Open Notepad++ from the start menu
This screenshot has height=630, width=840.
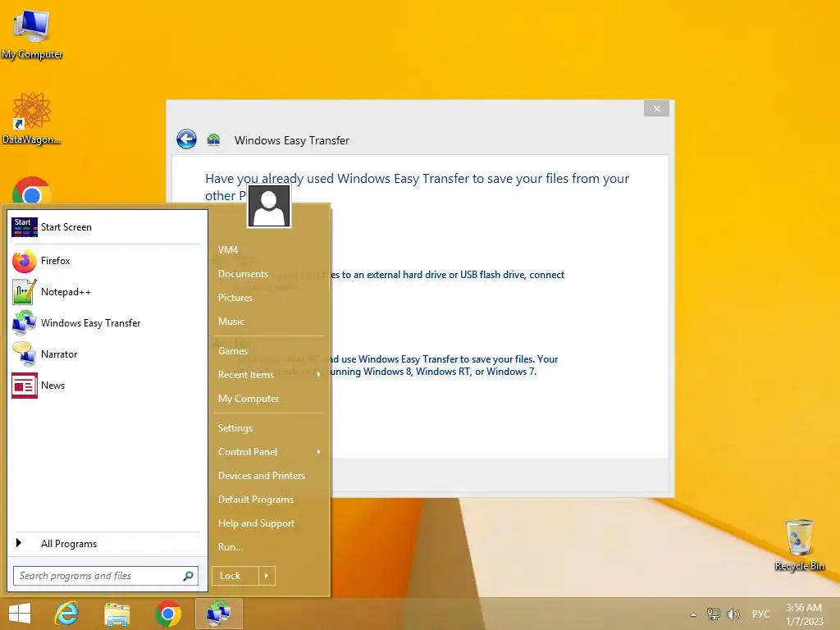point(107,292)
